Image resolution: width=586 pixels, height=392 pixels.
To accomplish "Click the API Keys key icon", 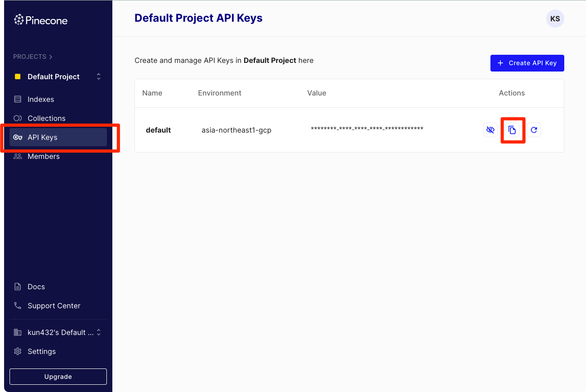I will pyautogui.click(x=18, y=137).
